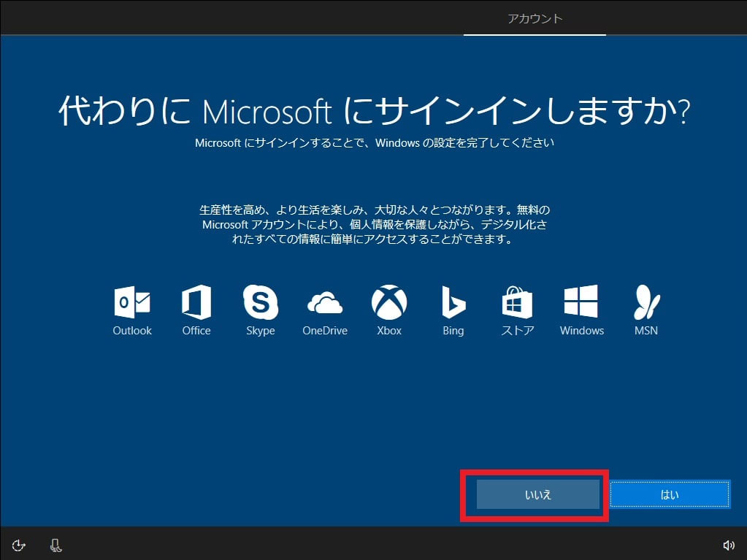Click the Xbox icon
The width and height of the screenshot is (747, 560).
pyautogui.click(x=389, y=302)
